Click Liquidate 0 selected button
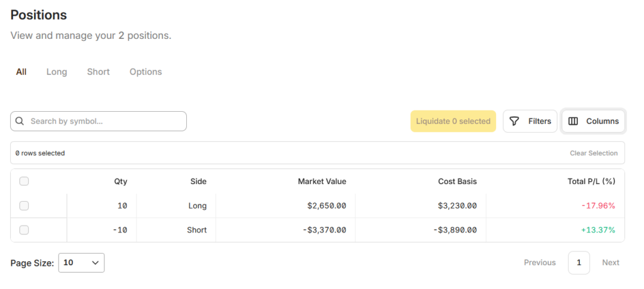644x289 pixels. [453, 121]
